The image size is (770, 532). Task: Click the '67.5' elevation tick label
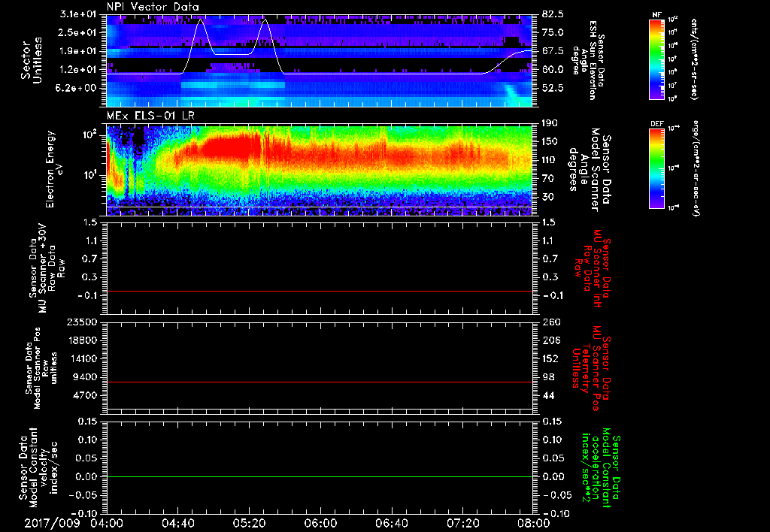coord(553,51)
